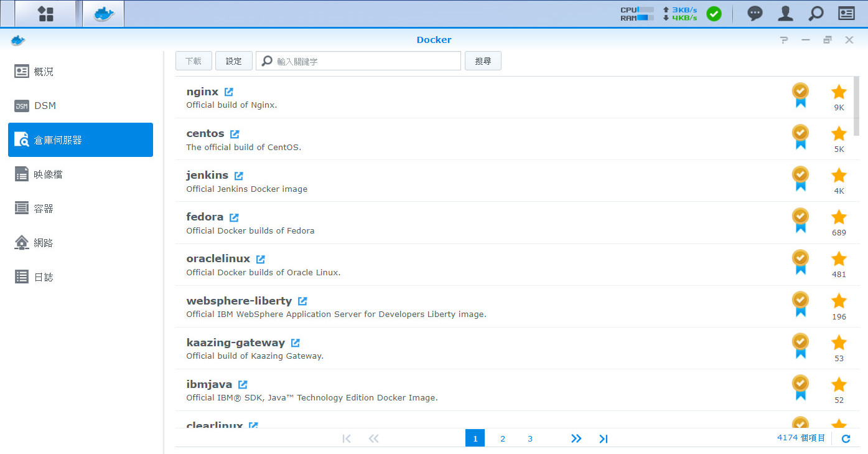The height and width of the screenshot is (454, 868).
Task: Click the 設定 settings button
Action: pos(234,61)
